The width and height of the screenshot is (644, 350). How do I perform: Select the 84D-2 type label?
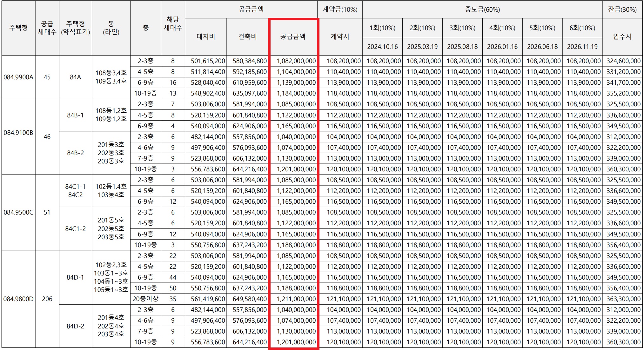[x=75, y=326]
